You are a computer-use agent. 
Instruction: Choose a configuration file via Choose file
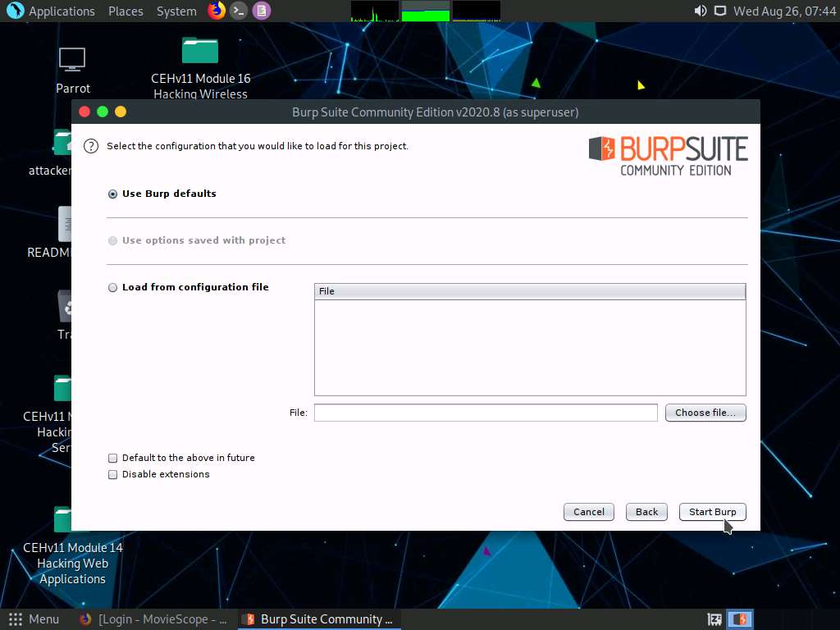pos(705,413)
